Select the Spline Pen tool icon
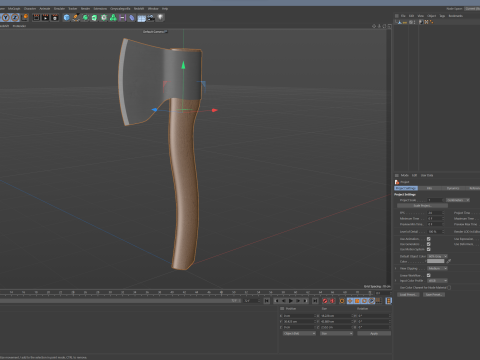Screen dimensions: 480x360 [76, 17]
